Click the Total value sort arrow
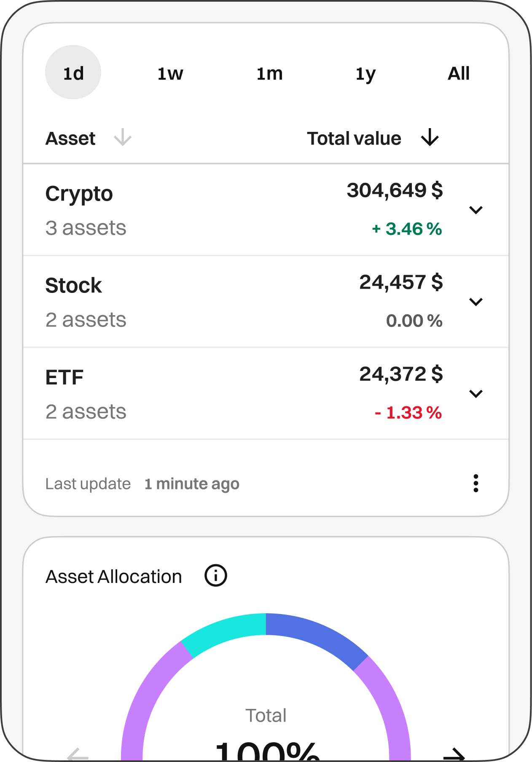The height and width of the screenshot is (762, 532). click(430, 138)
